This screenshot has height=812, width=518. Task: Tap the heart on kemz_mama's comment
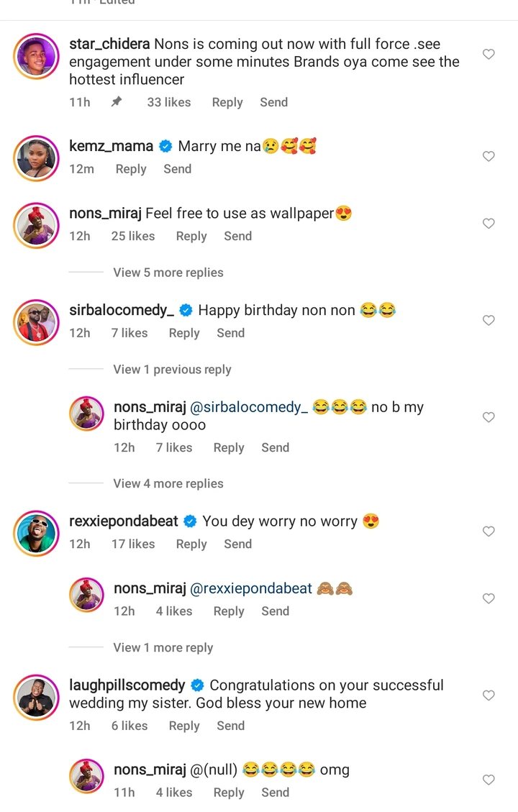pos(489,157)
